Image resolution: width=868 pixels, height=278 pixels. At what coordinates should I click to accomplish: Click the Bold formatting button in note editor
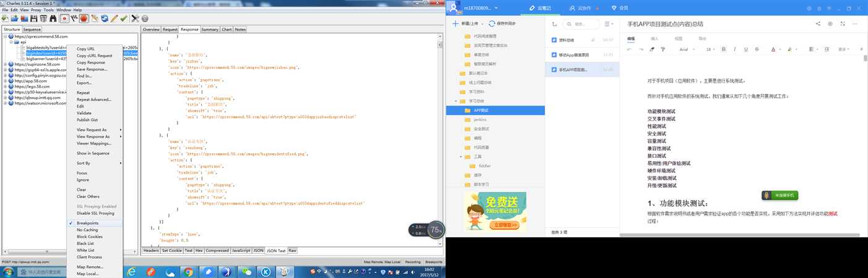click(x=724, y=49)
